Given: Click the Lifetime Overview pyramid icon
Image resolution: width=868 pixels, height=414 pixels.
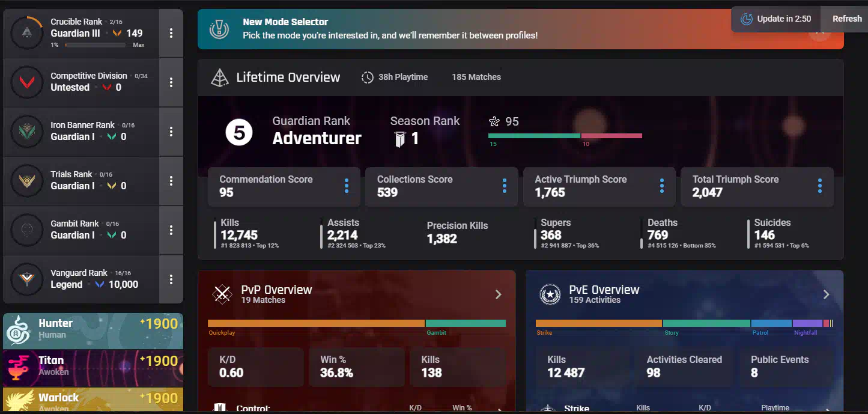Looking at the screenshot, I should pyautogui.click(x=219, y=78).
